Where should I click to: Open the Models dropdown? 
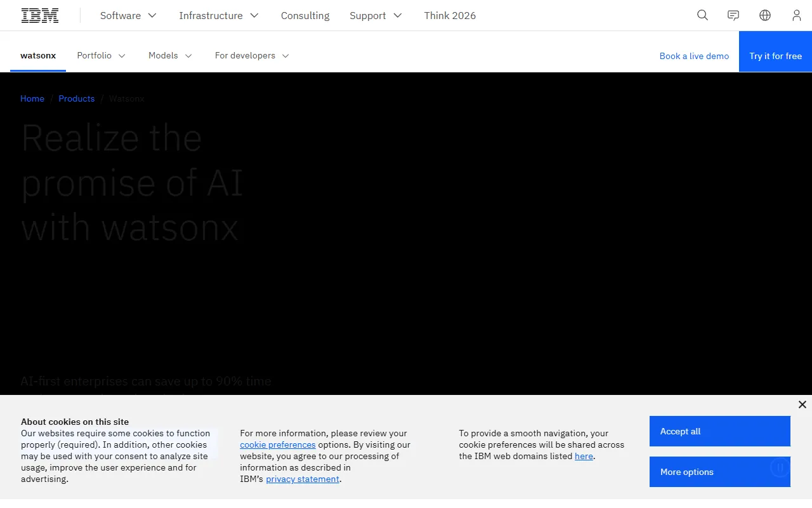[170, 56]
